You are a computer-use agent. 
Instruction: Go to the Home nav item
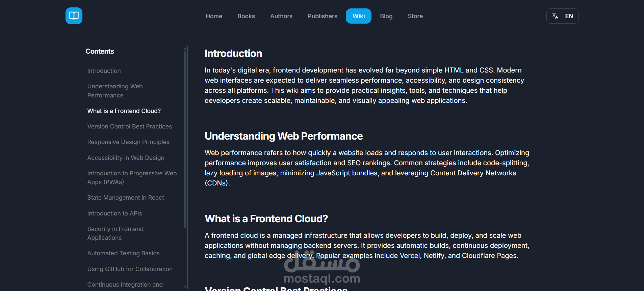pos(214,16)
